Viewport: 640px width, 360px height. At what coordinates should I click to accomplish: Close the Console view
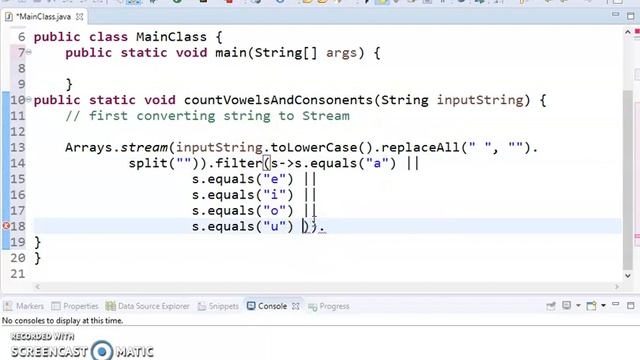[x=296, y=306]
